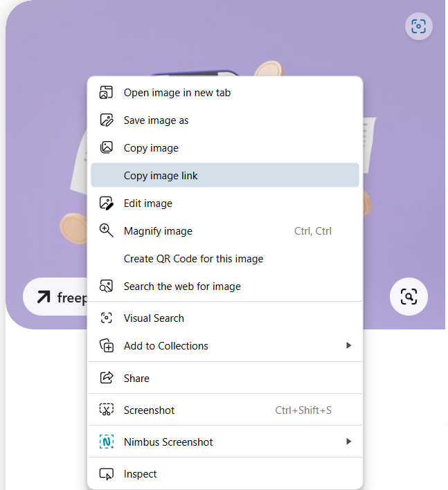Click the Copy image icon
The width and height of the screenshot is (448, 490).
click(106, 148)
